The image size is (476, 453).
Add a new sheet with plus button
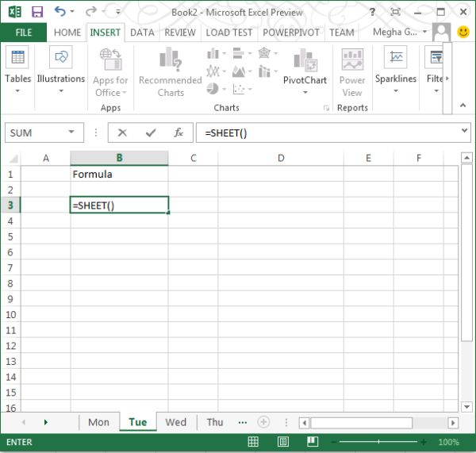tap(263, 422)
